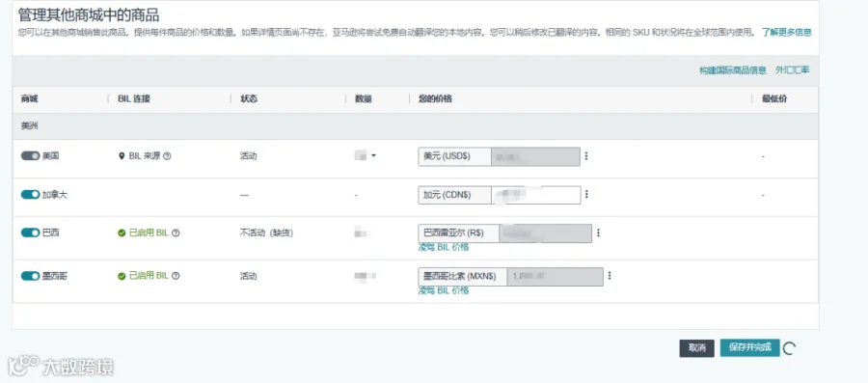
Task: Click the 取消 button
Action: point(697,348)
